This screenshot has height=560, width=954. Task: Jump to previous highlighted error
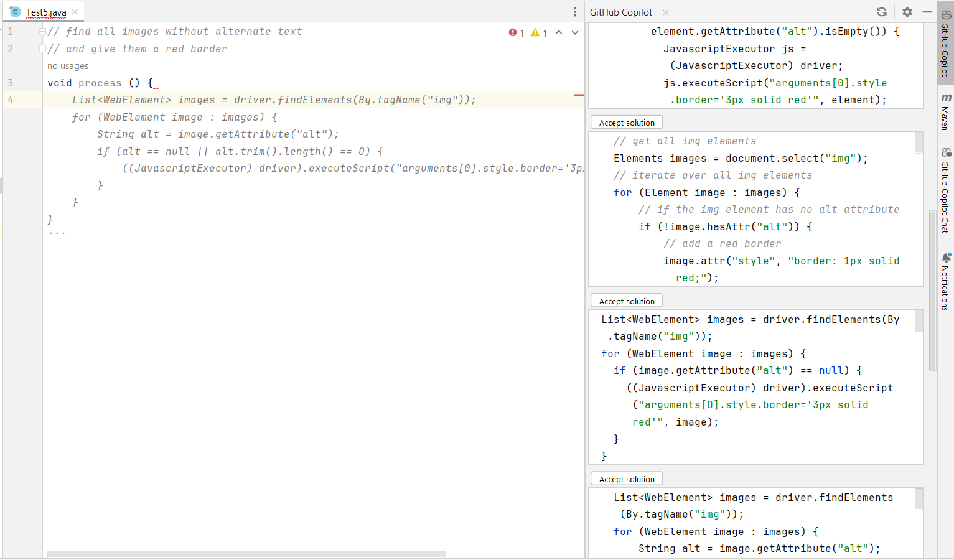pyautogui.click(x=559, y=32)
